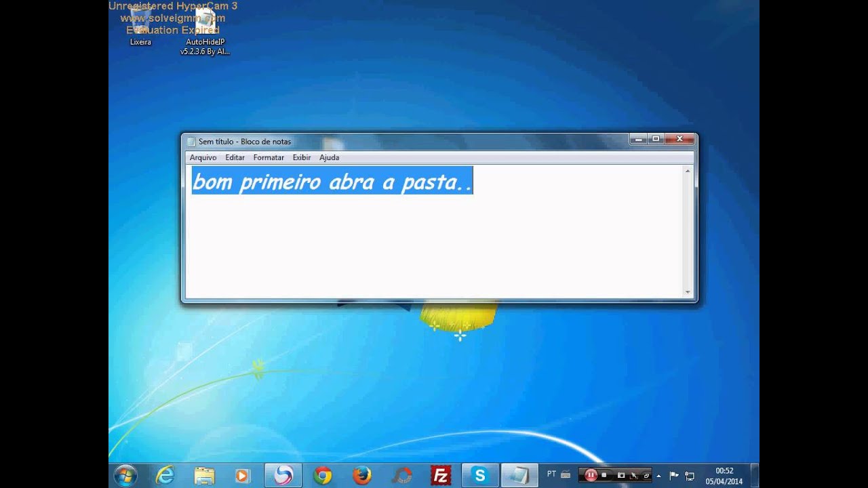Open the Lixeira recycle bin icon
Viewport: 868px width, 488px height.
point(140,27)
